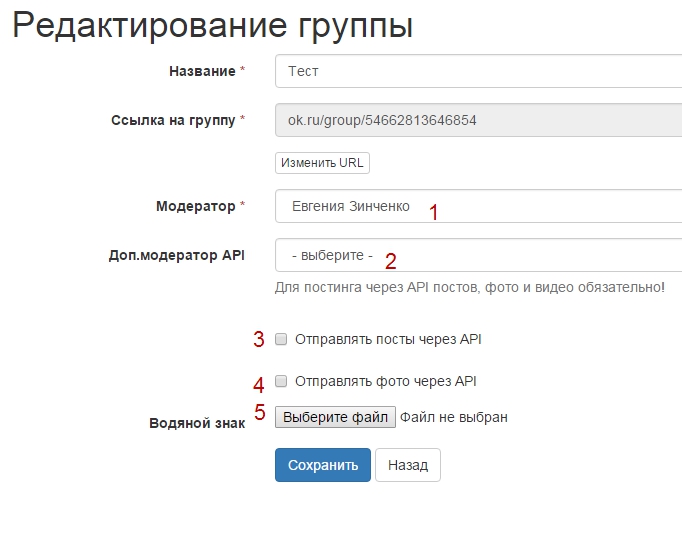Tick the Отправлять фото через API checkbox
Viewport: 682px width, 551px height.
click(281, 381)
